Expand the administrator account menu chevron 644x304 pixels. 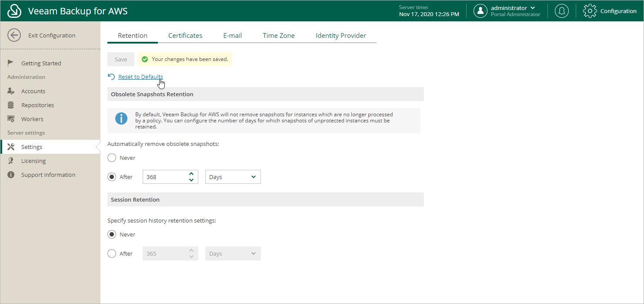pyautogui.click(x=533, y=8)
